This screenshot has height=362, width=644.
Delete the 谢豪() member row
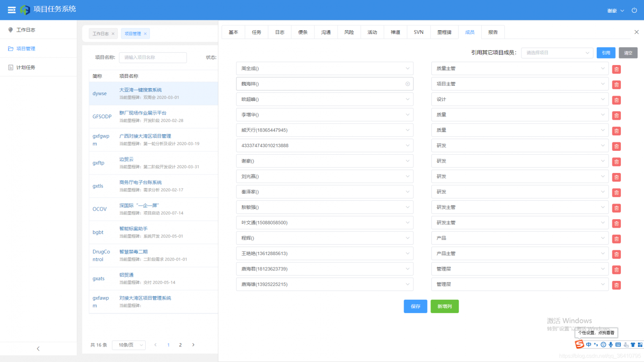(616, 162)
